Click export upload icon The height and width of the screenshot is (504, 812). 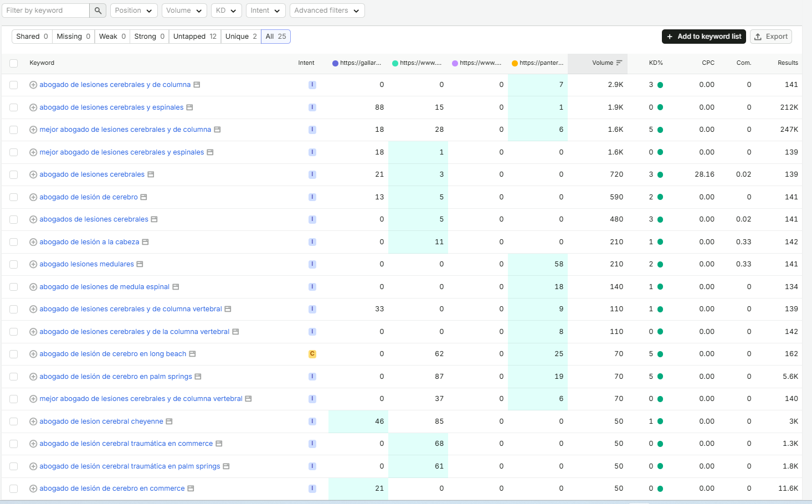click(758, 37)
